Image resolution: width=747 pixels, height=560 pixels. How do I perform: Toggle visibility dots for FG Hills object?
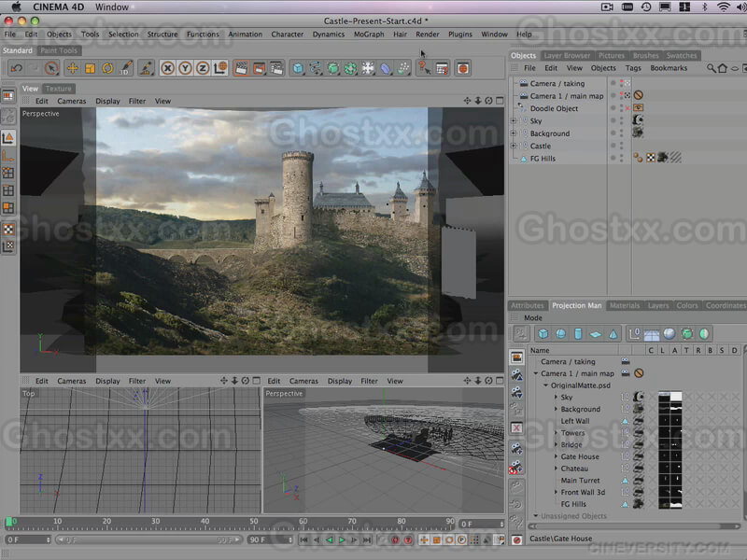click(x=622, y=159)
